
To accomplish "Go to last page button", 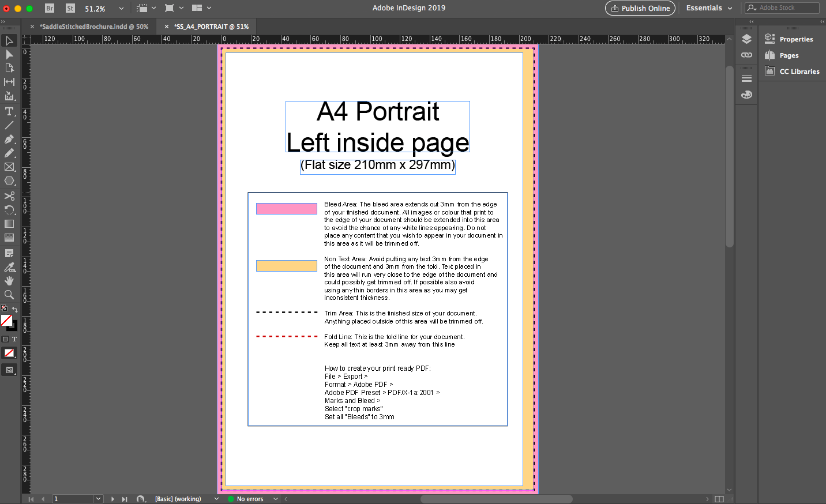I will click(x=125, y=499).
